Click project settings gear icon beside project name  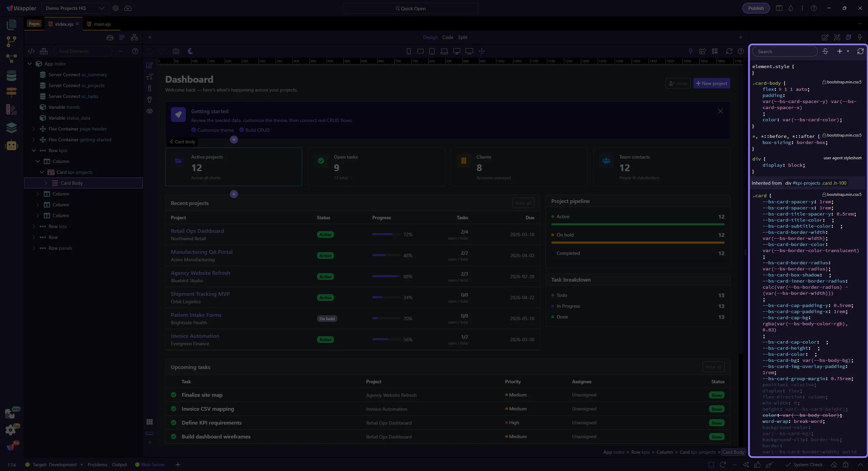coord(116,8)
